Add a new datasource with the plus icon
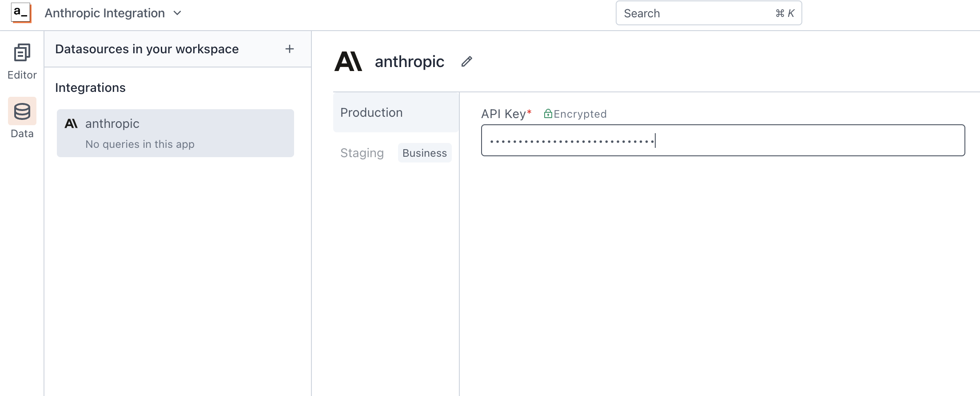This screenshot has height=396, width=980. [289, 49]
